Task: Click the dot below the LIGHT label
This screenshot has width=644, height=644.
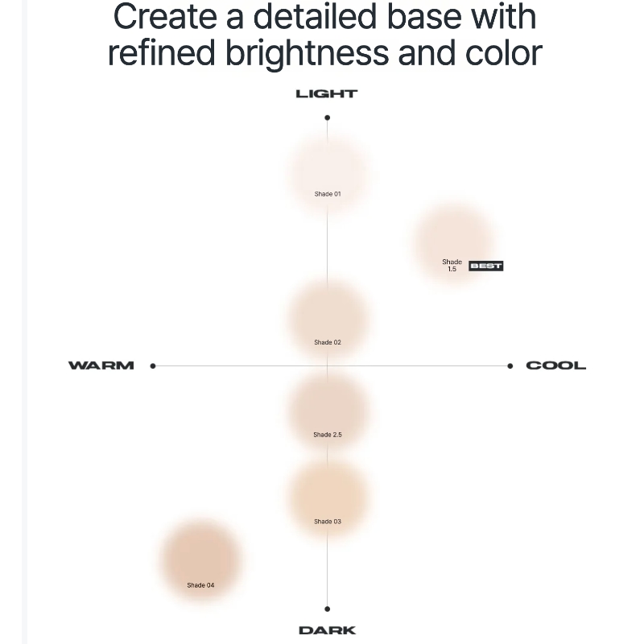Action: click(x=327, y=118)
